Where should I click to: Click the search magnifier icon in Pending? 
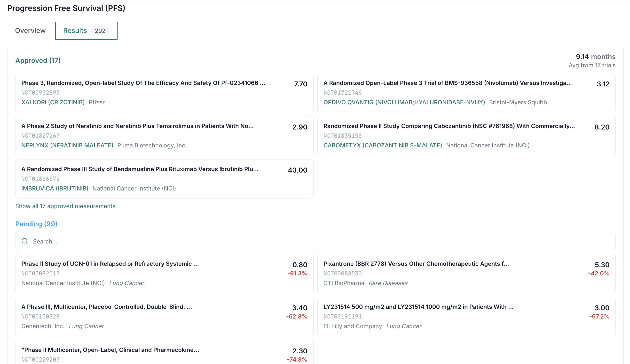pyautogui.click(x=25, y=241)
